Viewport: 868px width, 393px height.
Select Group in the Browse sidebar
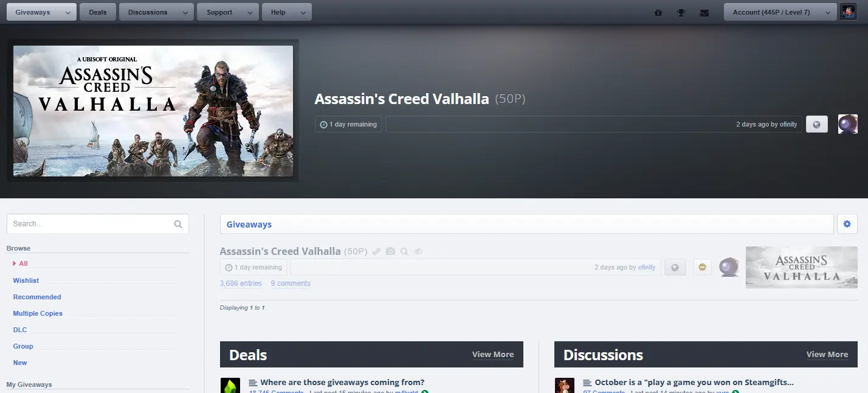(23, 346)
